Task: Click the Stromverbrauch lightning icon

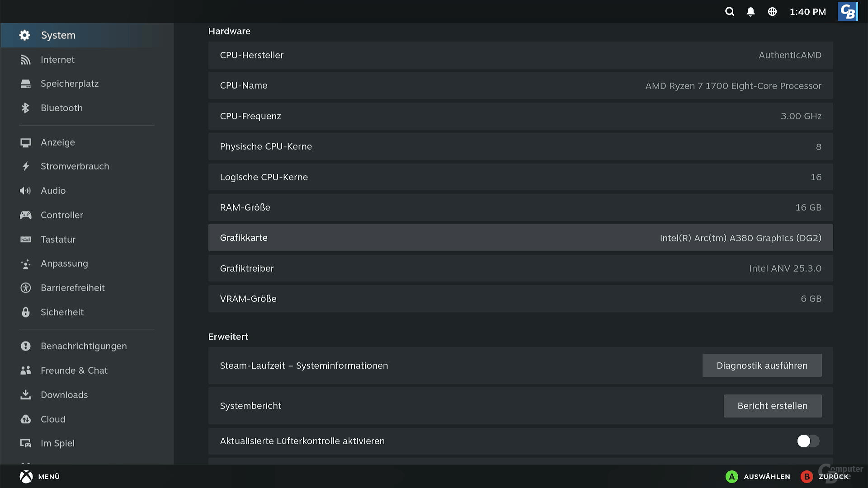Action: tap(25, 166)
